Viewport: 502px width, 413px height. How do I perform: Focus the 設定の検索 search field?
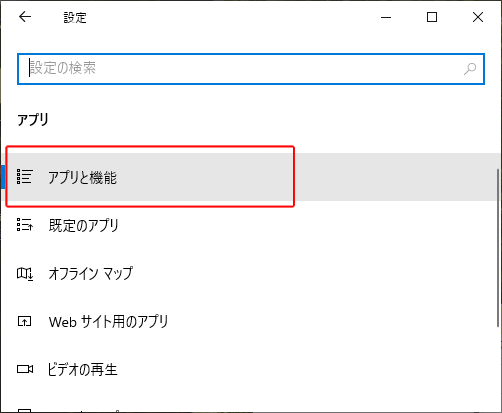click(251, 69)
